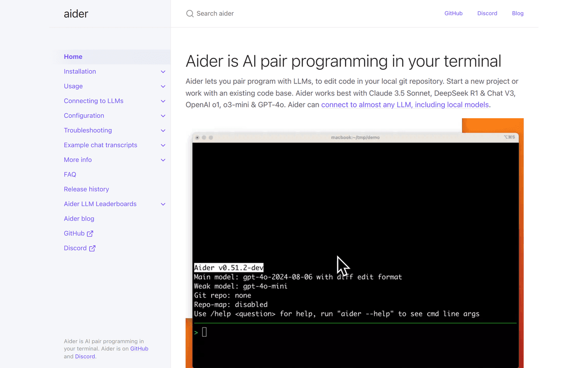Expand the Connecting to LLMs chevron
Viewport: 588px width, 368px height.
pyautogui.click(x=163, y=101)
